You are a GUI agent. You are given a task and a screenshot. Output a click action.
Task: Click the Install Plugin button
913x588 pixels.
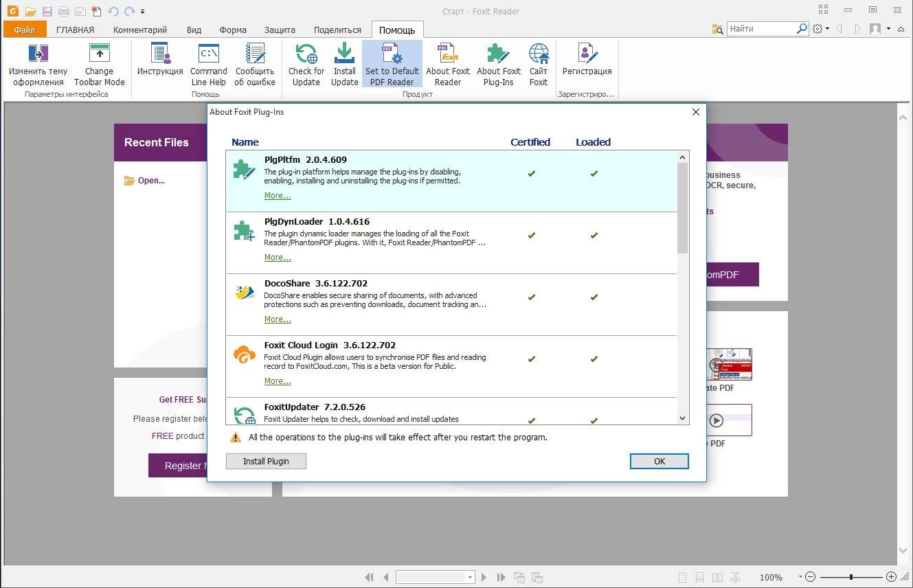point(266,462)
